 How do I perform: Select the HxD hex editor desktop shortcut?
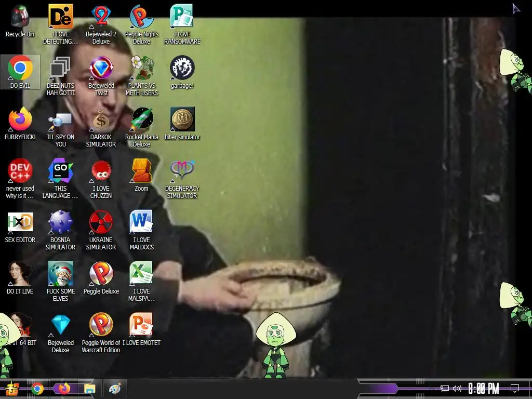pos(20,227)
